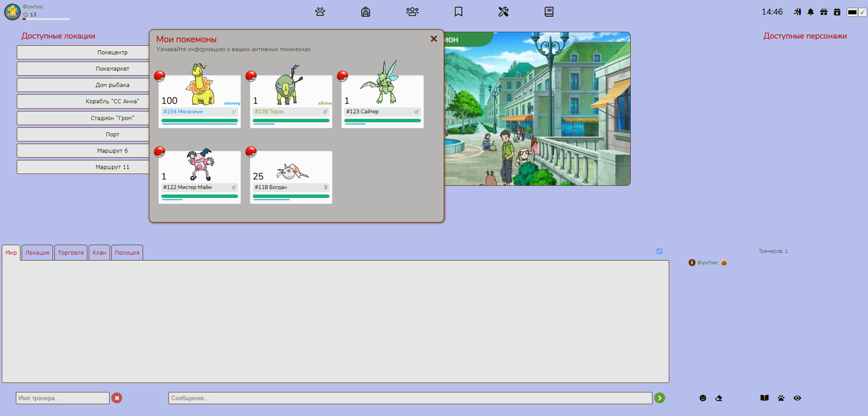Click the bookmark icon in top bar

tap(459, 12)
